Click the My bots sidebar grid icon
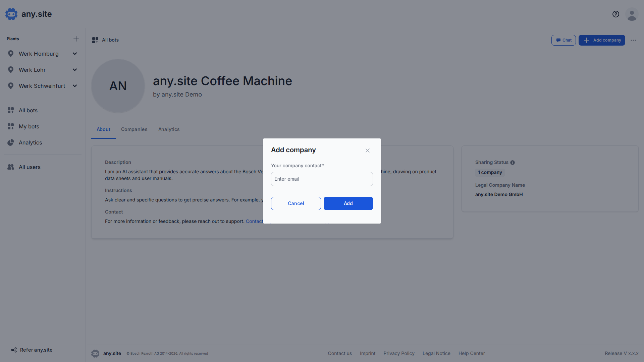Image resolution: width=644 pixels, height=362 pixels. coord(11,126)
